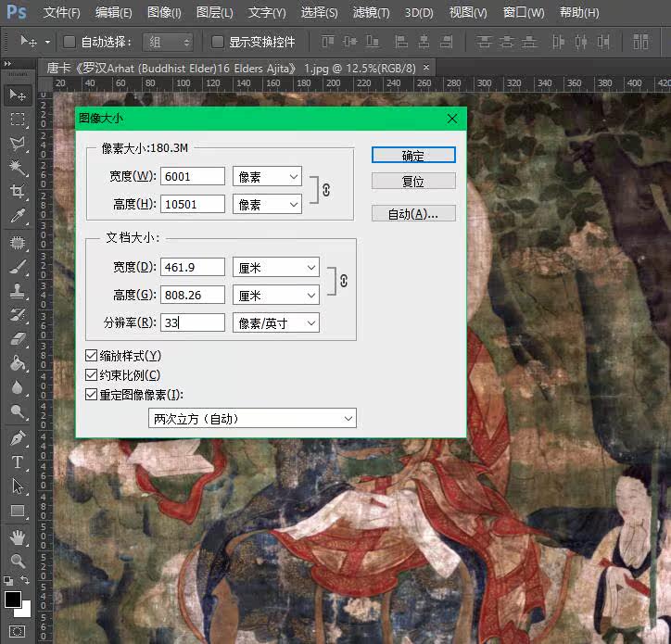Select the Path Selection tool

[17, 486]
